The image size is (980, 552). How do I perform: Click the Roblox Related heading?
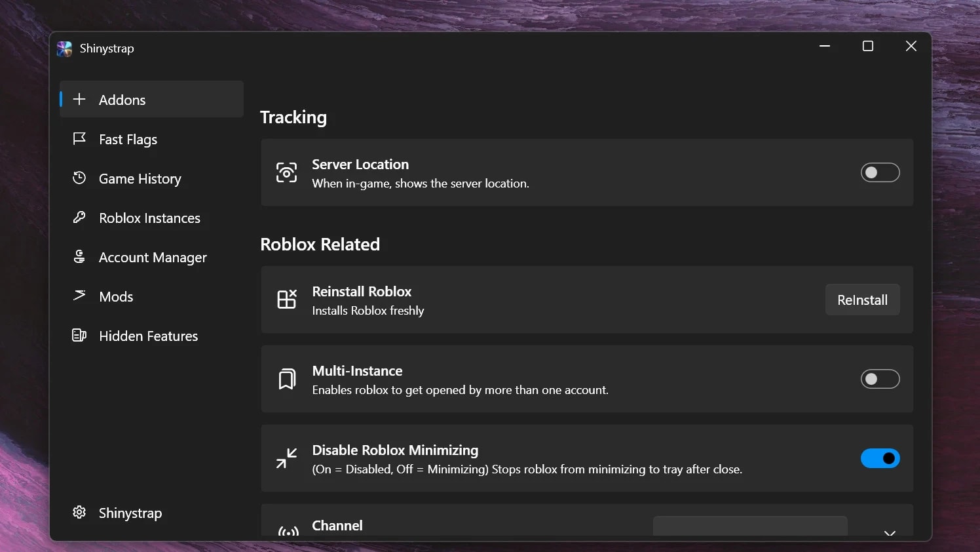coord(320,244)
